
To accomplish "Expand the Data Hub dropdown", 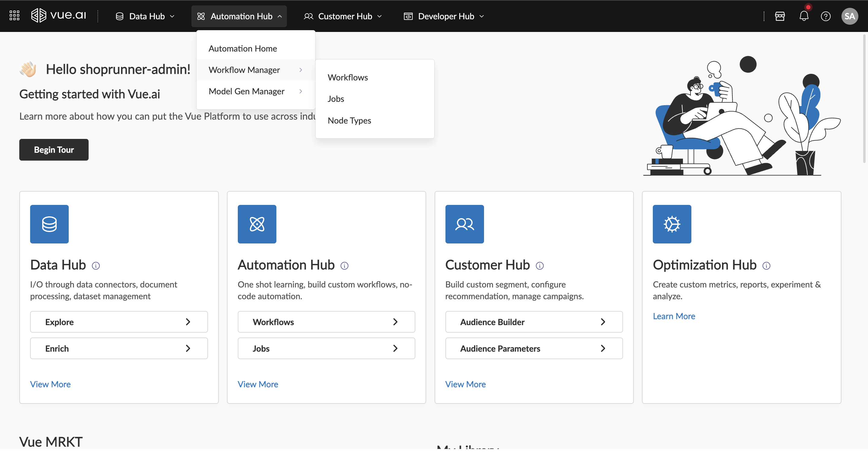I will (x=145, y=16).
